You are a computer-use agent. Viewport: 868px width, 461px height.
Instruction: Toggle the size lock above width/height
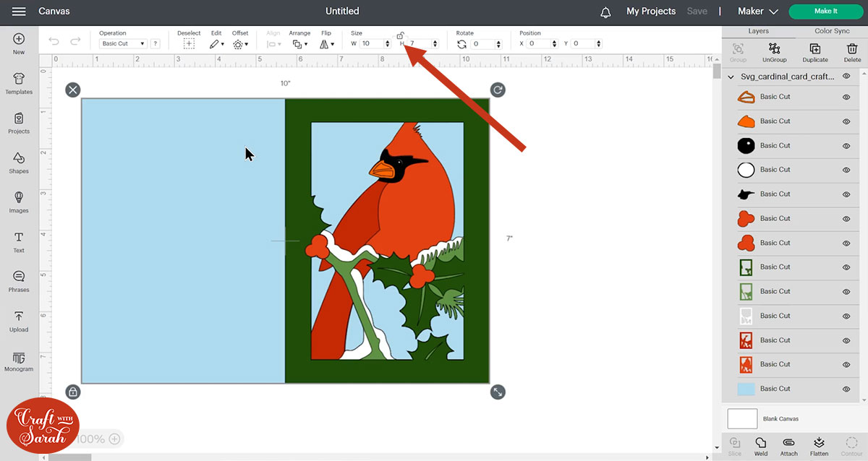point(400,35)
